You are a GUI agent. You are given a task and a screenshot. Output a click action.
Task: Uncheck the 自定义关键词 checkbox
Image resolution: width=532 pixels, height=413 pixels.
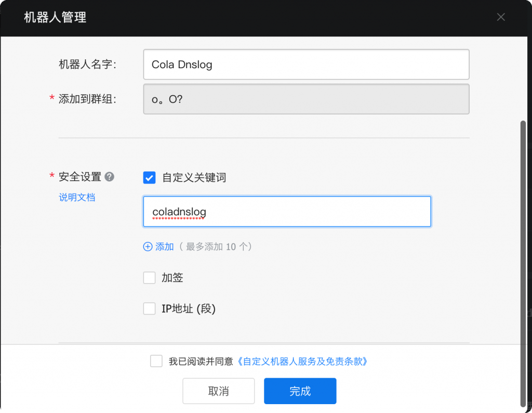point(149,177)
